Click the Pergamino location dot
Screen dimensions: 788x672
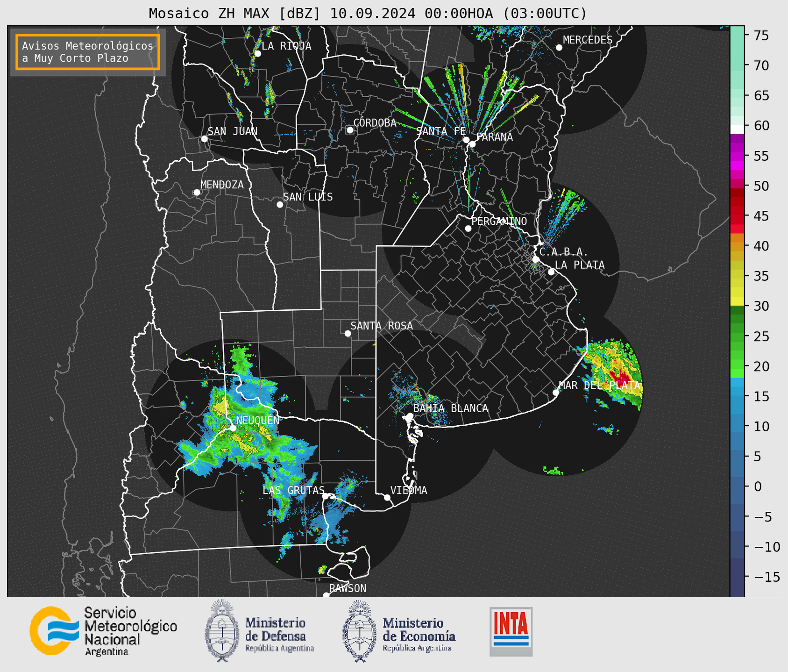(468, 229)
